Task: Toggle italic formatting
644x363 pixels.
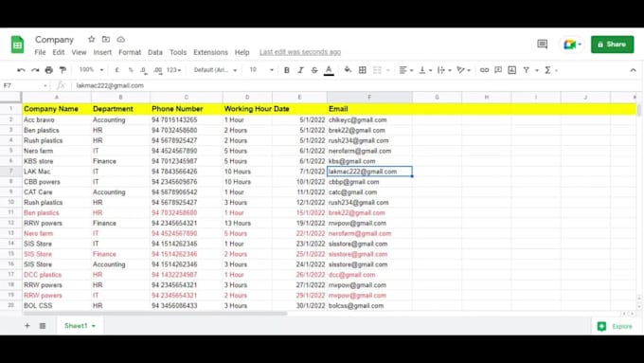Action: [300, 70]
